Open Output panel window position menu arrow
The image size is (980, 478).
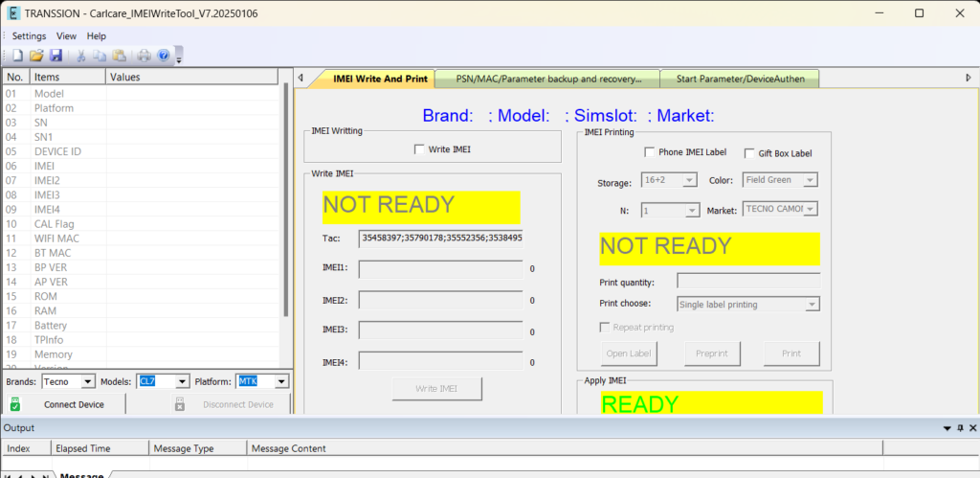(947, 428)
